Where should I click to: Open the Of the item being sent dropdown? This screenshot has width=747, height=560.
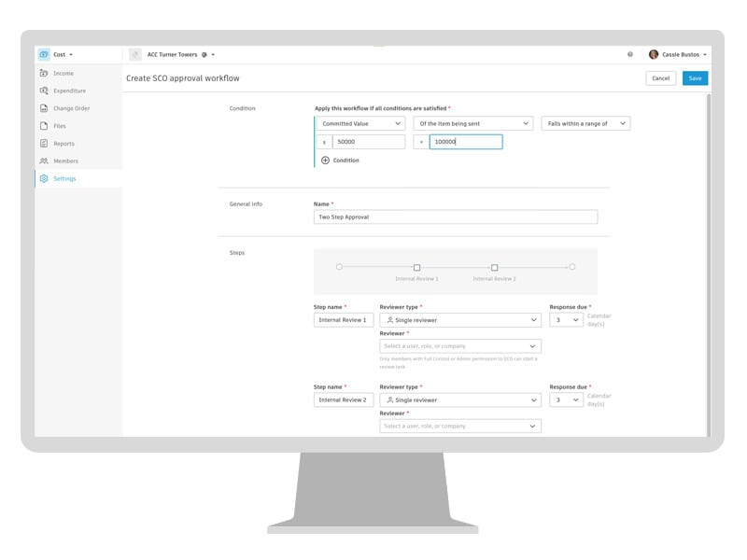472,123
